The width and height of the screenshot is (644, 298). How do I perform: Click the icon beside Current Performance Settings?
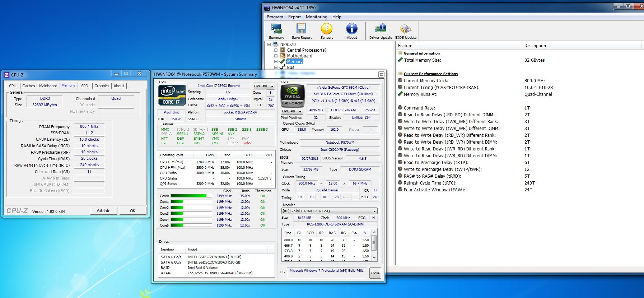coord(400,74)
